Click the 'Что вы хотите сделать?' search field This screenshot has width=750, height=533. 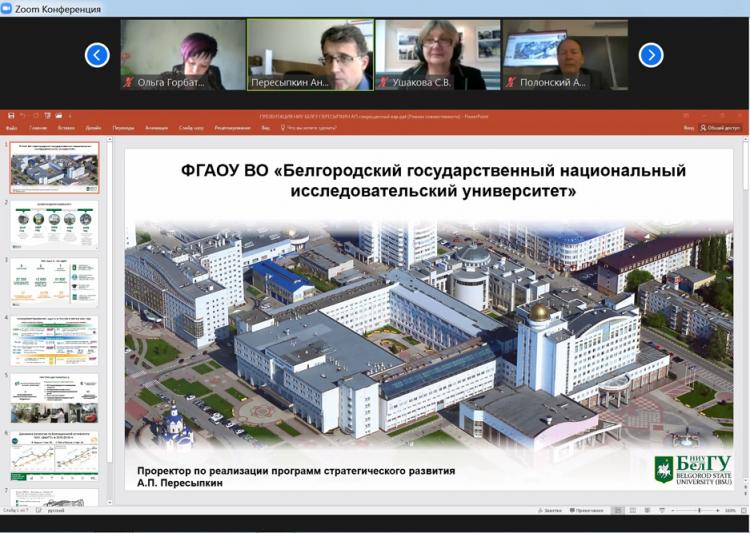[x=312, y=128]
